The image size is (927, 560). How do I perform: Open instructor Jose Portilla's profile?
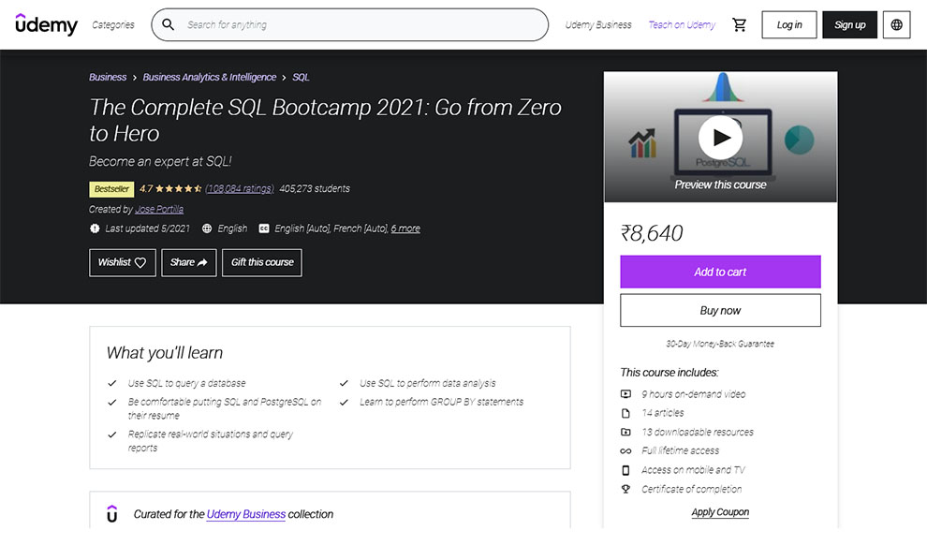[159, 210]
